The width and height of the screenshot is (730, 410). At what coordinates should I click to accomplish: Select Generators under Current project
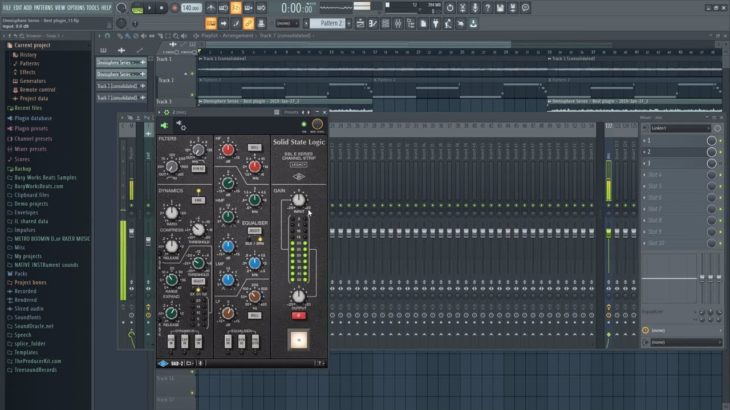click(32, 81)
